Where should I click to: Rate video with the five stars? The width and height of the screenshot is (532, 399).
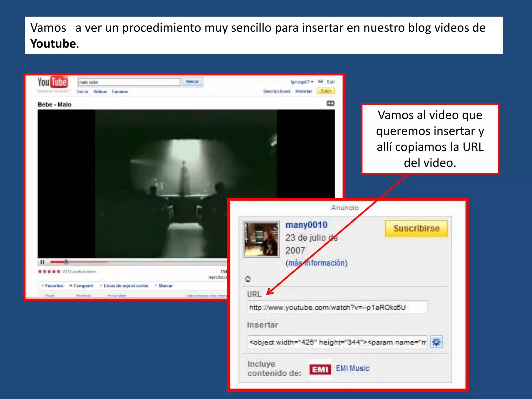pos(49,271)
